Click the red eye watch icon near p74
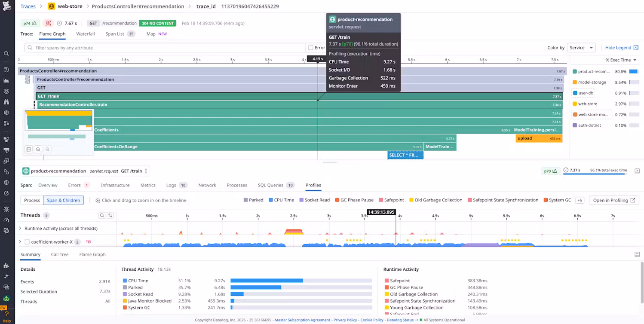The image size is (644, 324). 49,23
